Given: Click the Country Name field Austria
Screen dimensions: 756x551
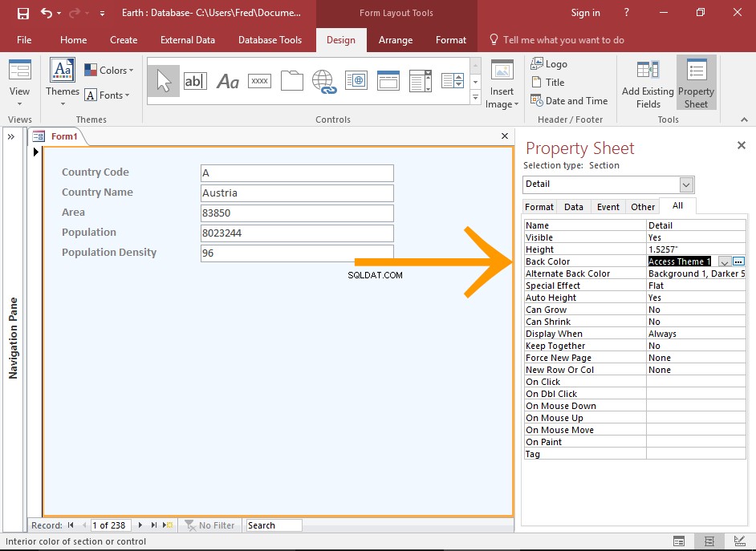Looking at the screenshot, I should point(297,193).
